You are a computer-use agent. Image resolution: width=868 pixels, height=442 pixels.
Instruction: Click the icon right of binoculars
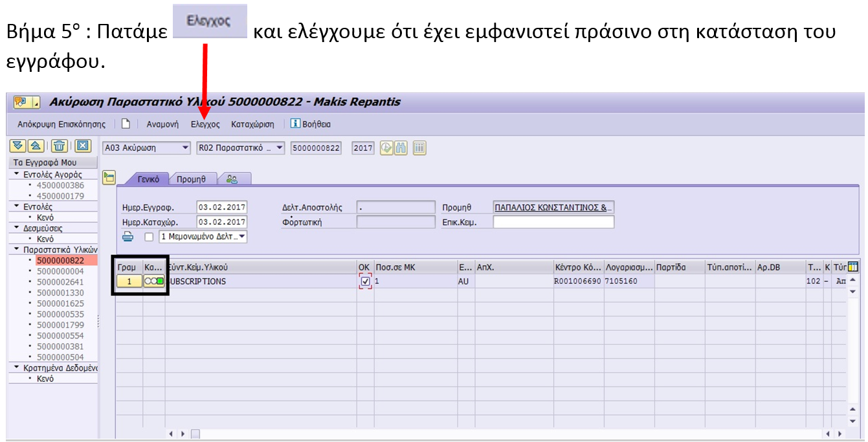pyautogui.click(x=419, y=148)
